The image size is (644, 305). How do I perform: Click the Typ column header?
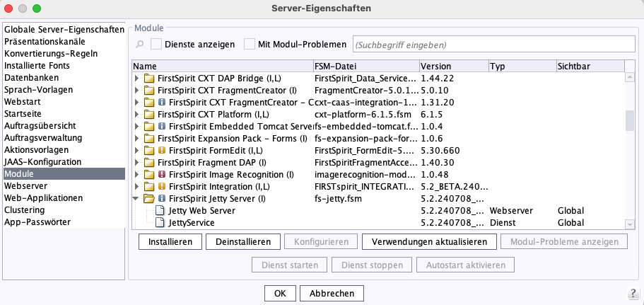coord(522,67)
